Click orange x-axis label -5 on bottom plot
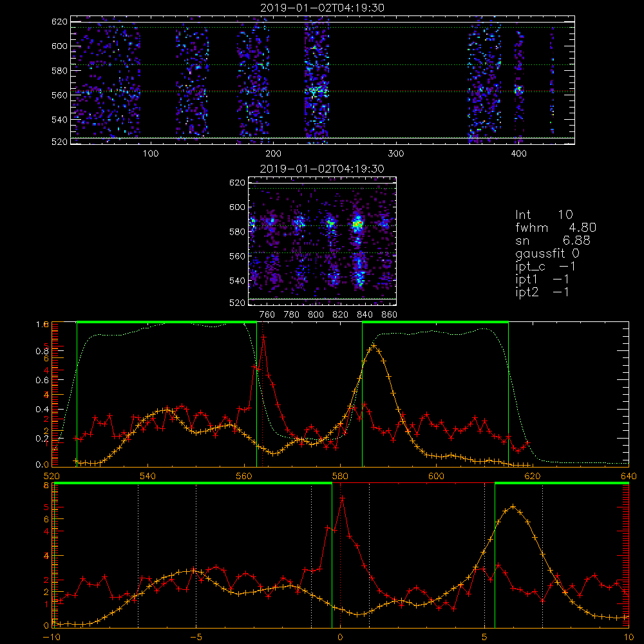 (196, 637)
